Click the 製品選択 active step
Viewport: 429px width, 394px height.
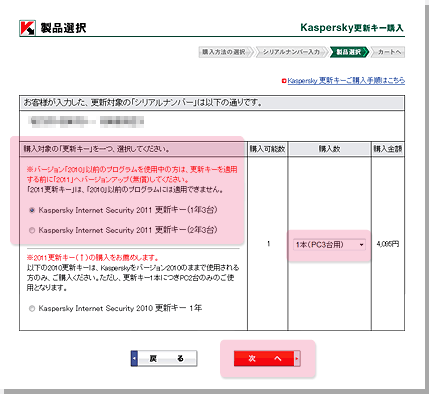click(x=349, y=52)
